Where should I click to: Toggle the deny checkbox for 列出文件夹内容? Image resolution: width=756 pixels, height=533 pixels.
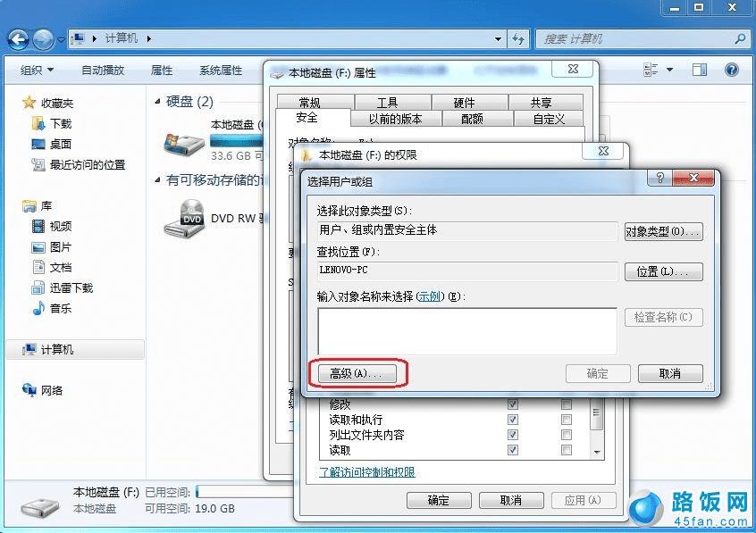567,435
